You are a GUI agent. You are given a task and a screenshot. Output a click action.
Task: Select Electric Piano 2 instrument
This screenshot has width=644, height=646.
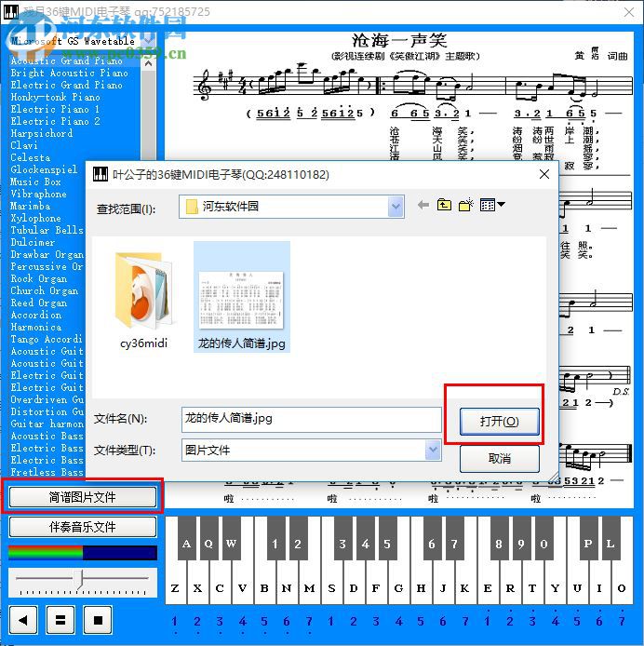[55, 121]
